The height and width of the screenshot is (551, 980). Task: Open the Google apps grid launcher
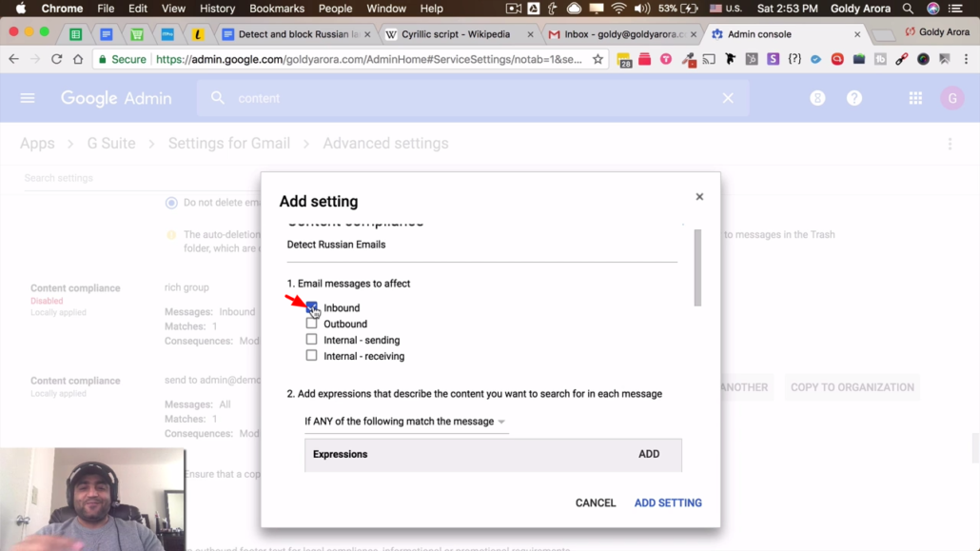pyautogui.click(x=915, y=98)
